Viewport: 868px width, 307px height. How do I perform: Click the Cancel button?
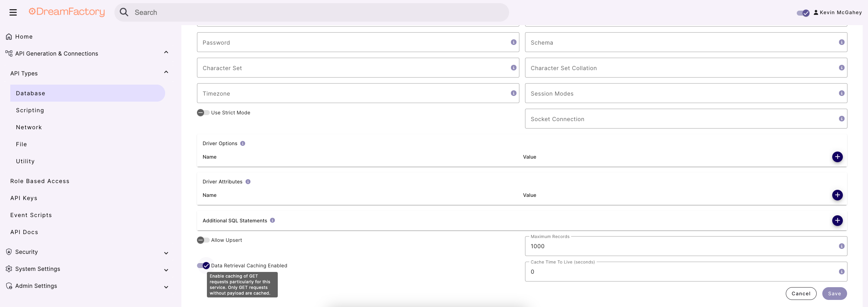[x=801, y=294]
